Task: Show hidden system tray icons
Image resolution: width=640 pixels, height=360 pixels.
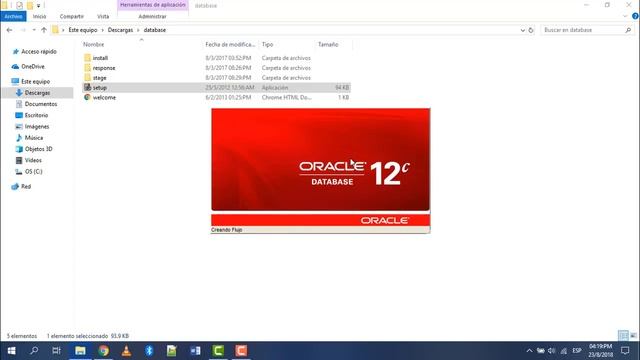Action: click(x=529, y=351)
